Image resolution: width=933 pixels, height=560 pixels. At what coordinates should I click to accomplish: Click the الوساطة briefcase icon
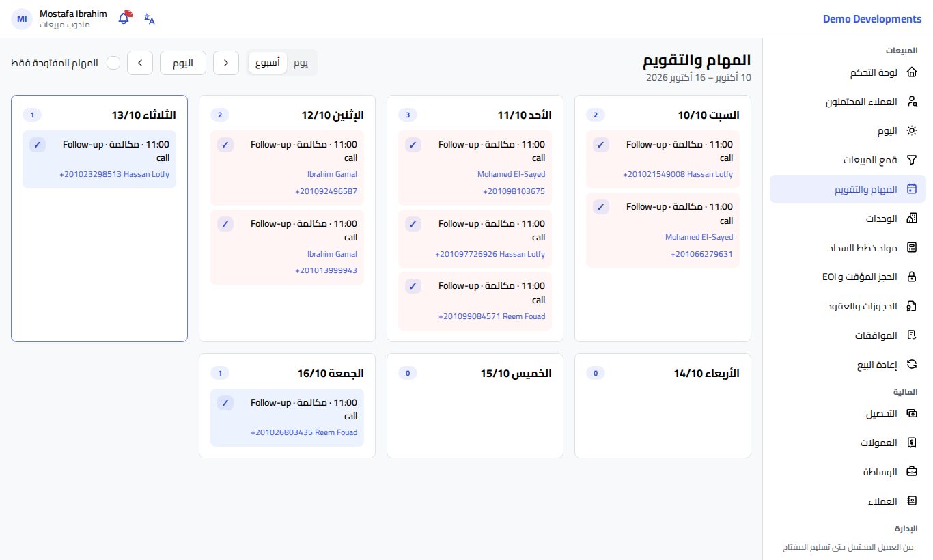tap(911, 471)
